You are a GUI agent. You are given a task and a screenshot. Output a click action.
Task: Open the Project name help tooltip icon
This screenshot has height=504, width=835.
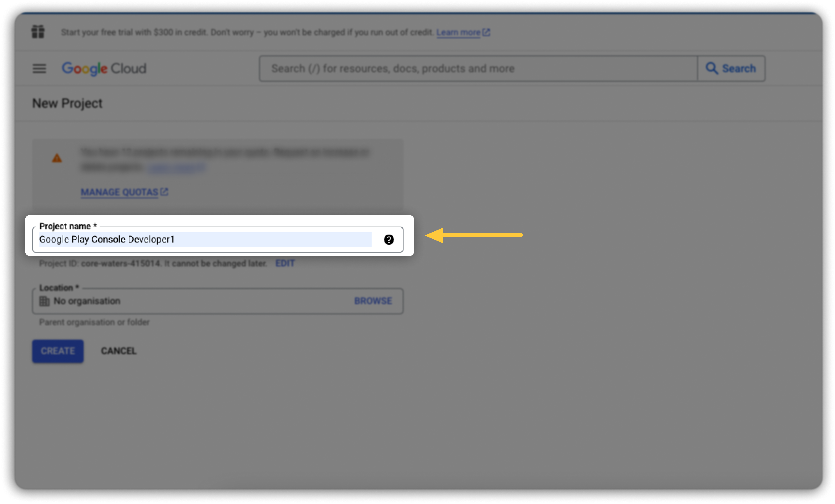click(389, 240)
